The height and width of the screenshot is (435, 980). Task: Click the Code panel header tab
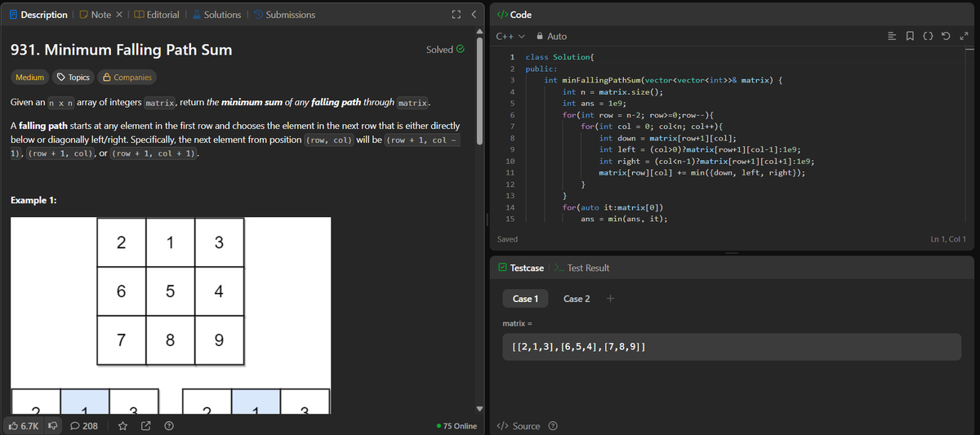pyautogui.click(x=514, y=15)
